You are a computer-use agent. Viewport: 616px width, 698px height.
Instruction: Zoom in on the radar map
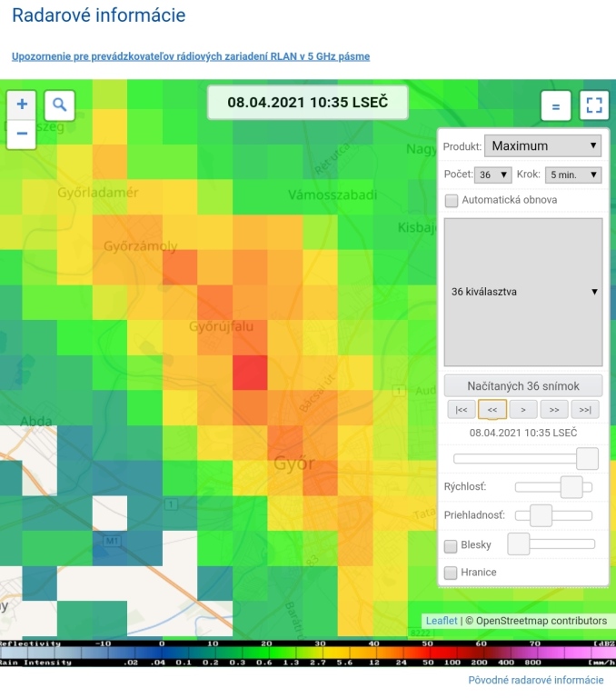22,105
